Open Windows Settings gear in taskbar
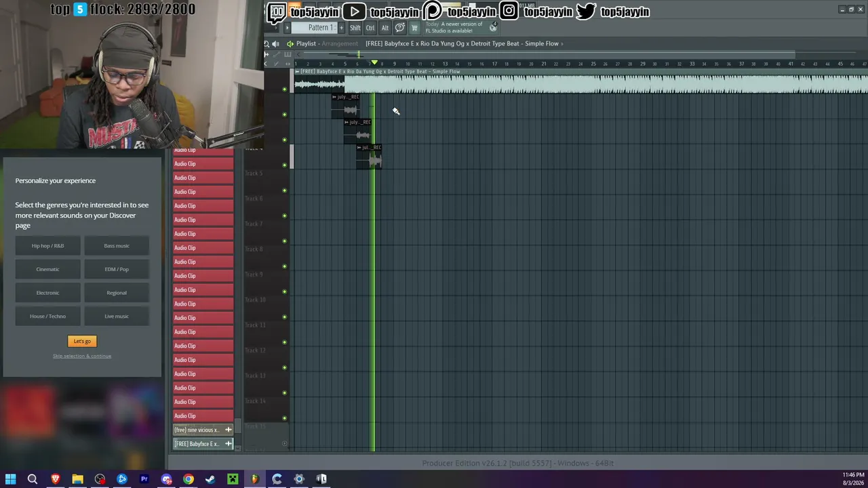 coord(299,479)
